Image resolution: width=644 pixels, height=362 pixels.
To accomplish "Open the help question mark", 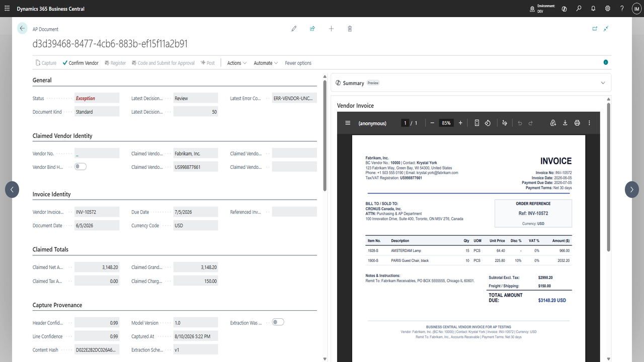I will point(622,9).
